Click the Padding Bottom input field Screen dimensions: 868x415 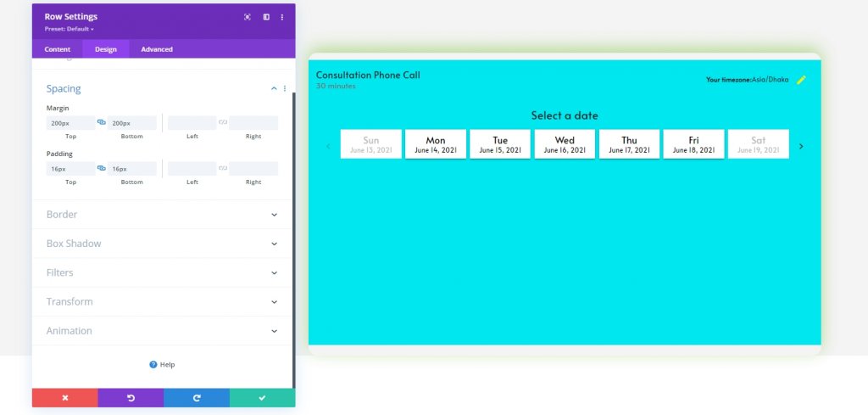(x=131, y=168)
